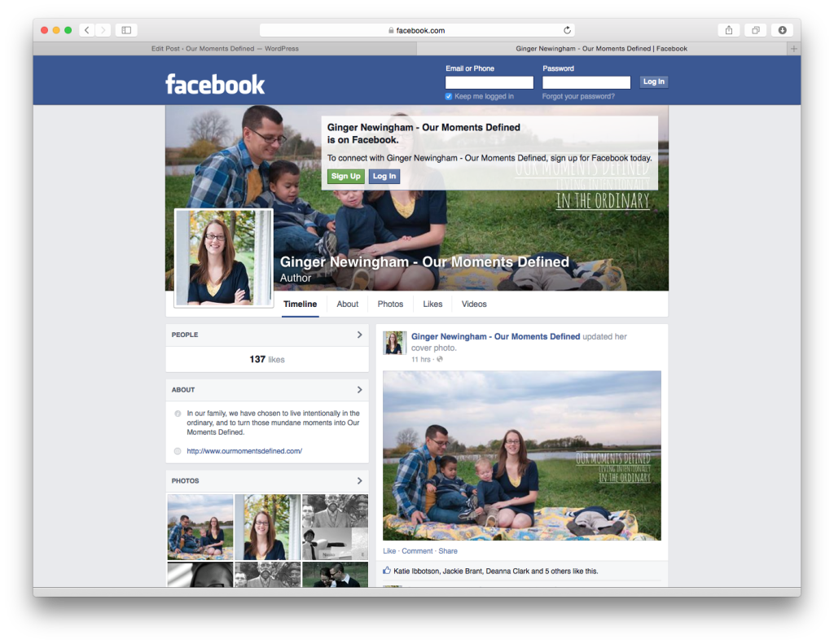Open the Safari share menu
Viewport: 834px width, 644px height.
[x=729, y=30]
